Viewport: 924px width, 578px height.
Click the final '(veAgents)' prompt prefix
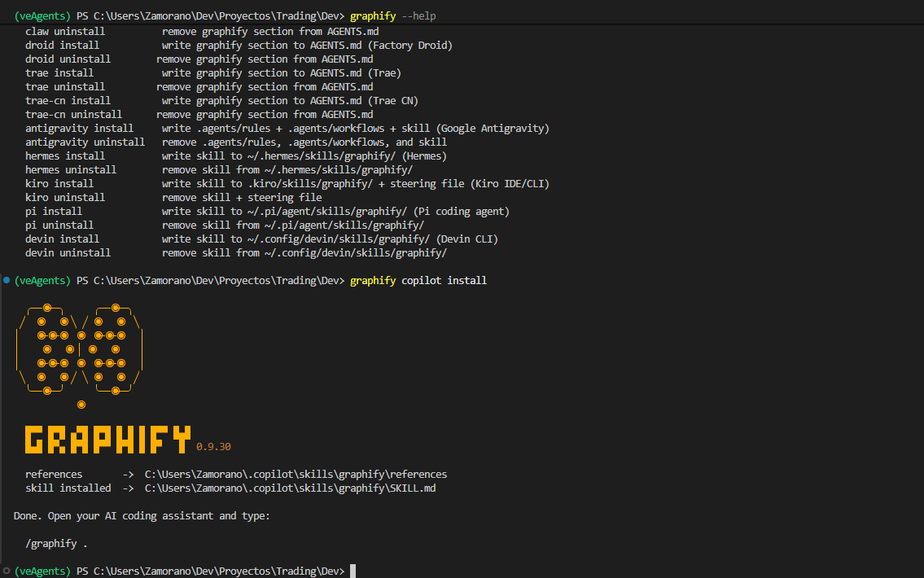(x=42, y=571)
